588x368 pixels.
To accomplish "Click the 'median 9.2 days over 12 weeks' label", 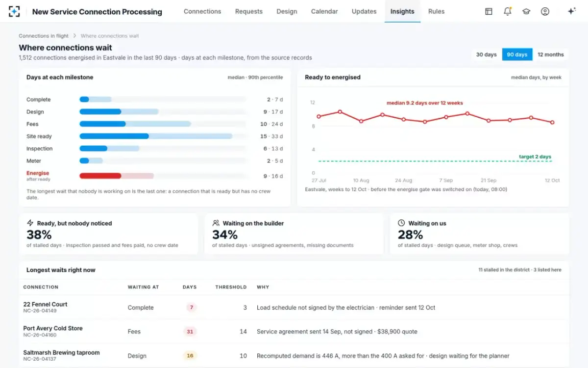I will click(425, 103).
